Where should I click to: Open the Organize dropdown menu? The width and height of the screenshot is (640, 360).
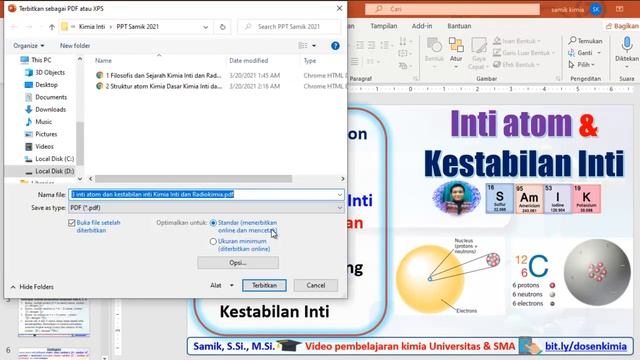click(x=29, y=46)
